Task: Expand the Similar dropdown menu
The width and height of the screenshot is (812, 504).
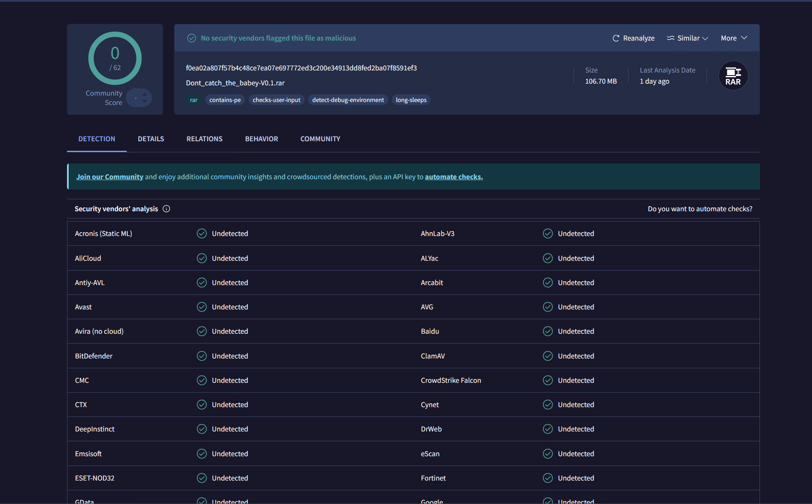Action: pyautogui.click(x=687, y=38)
